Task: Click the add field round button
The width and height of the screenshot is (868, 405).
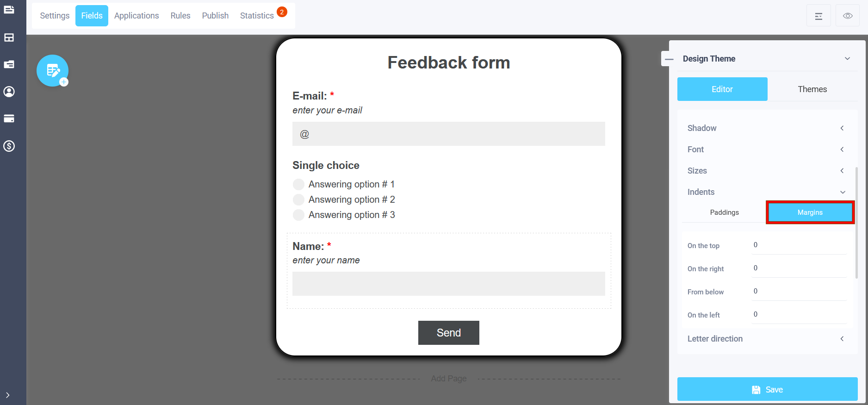Action: (x=53, y=71)
